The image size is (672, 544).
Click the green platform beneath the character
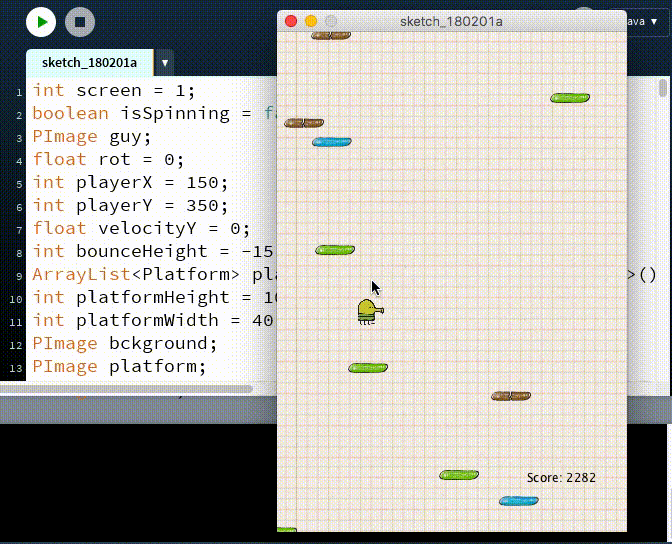368,368
